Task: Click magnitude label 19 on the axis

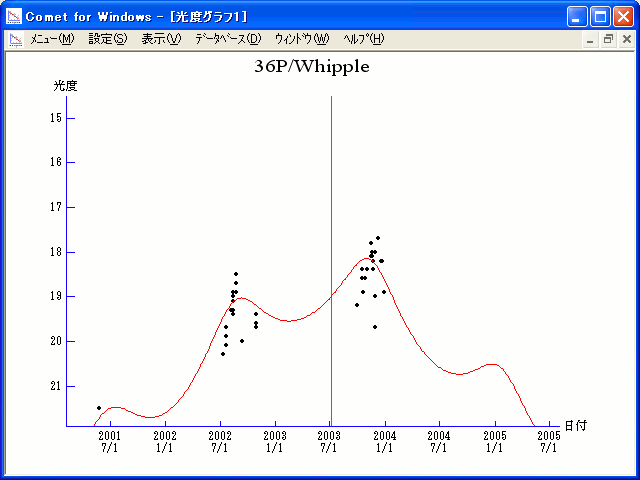Action: (56, 296)
